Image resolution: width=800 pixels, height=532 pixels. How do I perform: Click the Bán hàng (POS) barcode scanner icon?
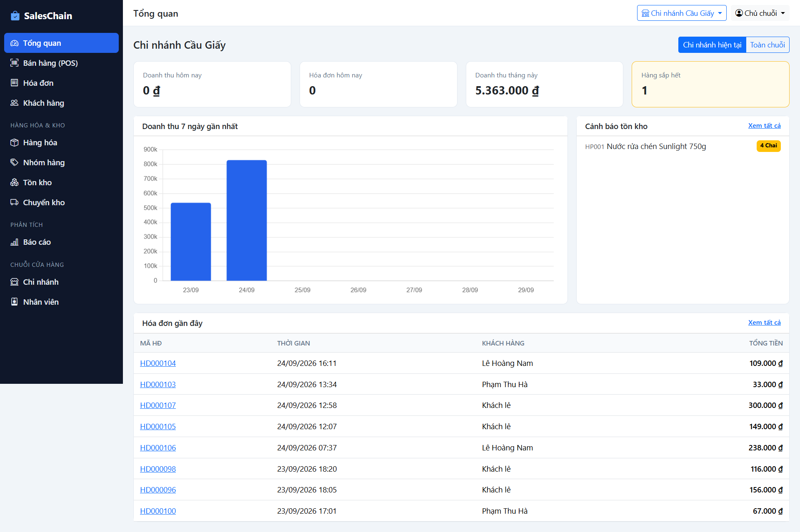pos(15,63)
